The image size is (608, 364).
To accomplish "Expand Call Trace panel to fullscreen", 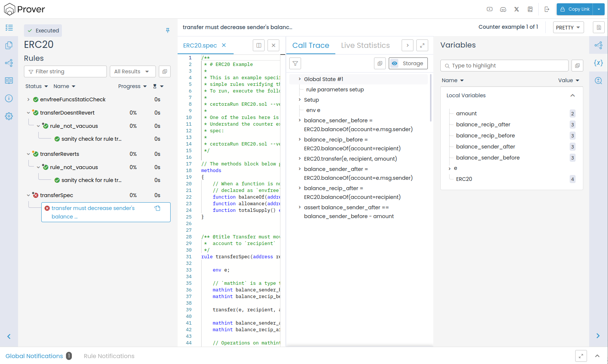I will pos(422,45).
